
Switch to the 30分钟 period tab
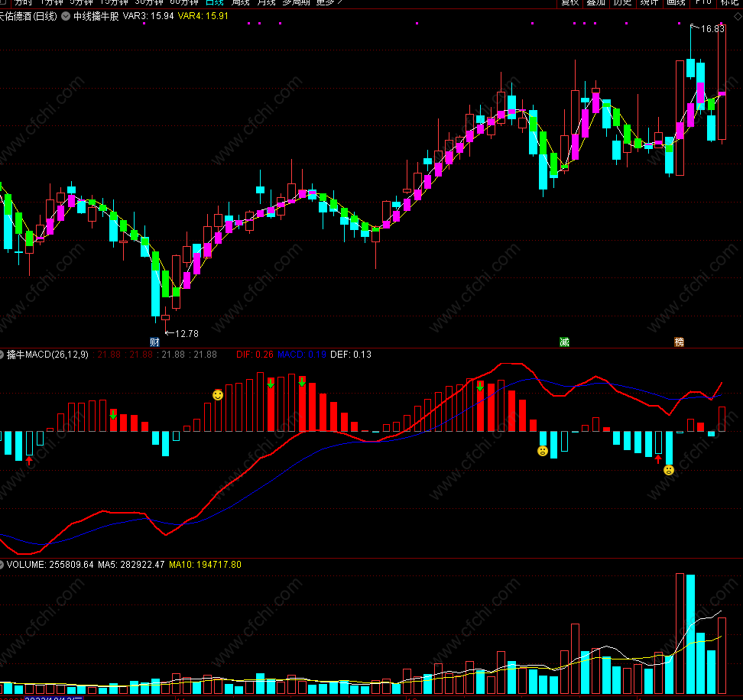pyautogui.click(x=149, y=2)
